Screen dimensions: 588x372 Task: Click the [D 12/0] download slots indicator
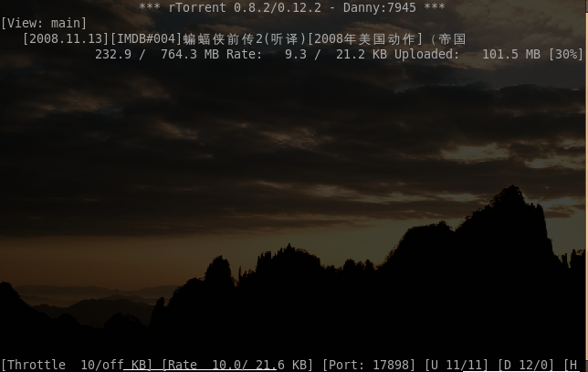(x=526, y=365)
